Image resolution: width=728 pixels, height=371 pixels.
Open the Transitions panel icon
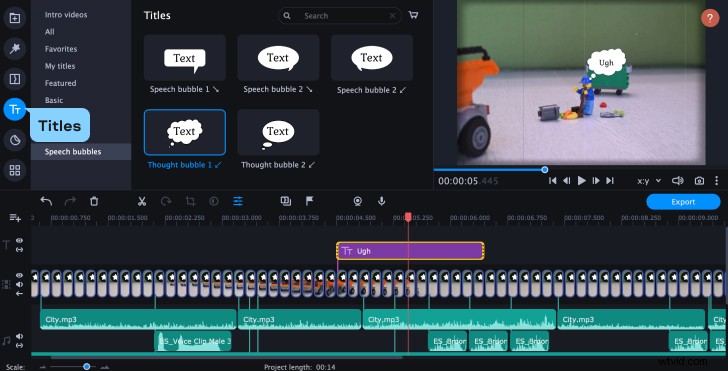[x=15, y=79]
